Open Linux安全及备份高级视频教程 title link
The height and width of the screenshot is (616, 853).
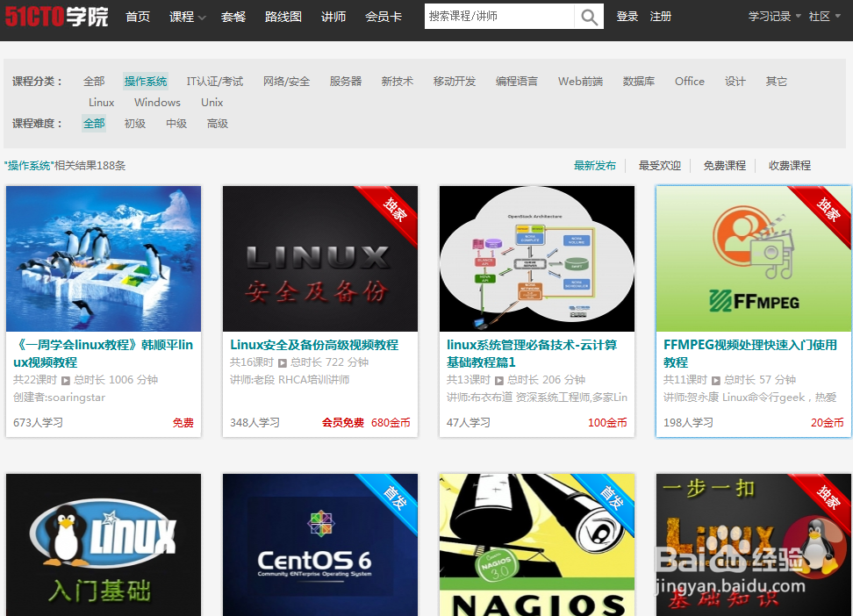(x=314, y=345)
